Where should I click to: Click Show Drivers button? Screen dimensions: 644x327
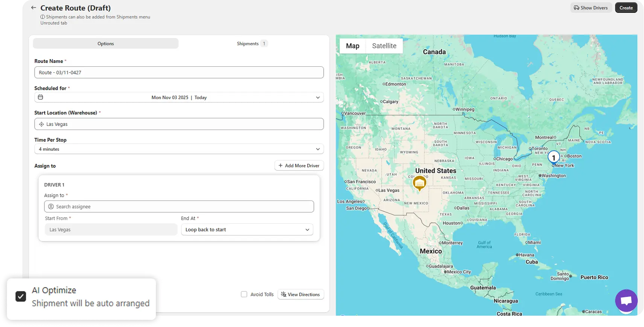591,8
